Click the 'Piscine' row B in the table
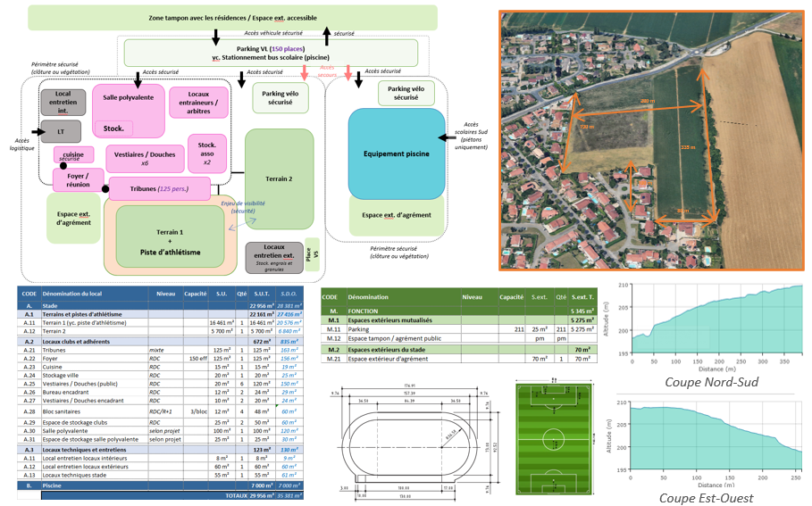The width and height of the screenshot is (812, 506). tap(160, 485)
